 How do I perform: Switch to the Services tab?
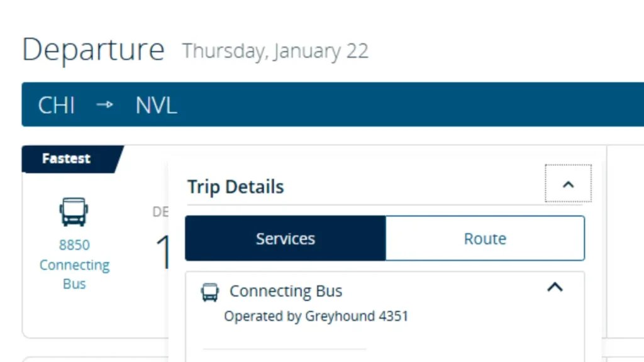pyautogui.click(x=286, y=239)
